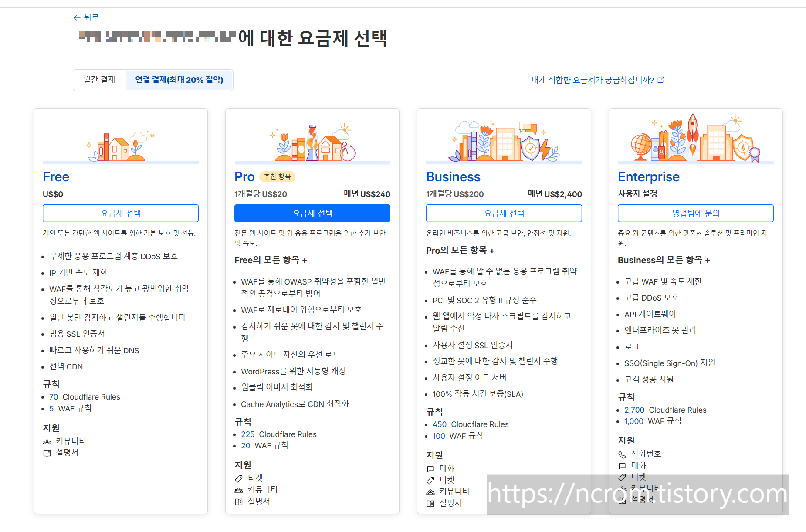Click documentation book icon under Free 지원
Image resolution: width=806 pixels, height=532 pixels.
[x=47, y=453]
